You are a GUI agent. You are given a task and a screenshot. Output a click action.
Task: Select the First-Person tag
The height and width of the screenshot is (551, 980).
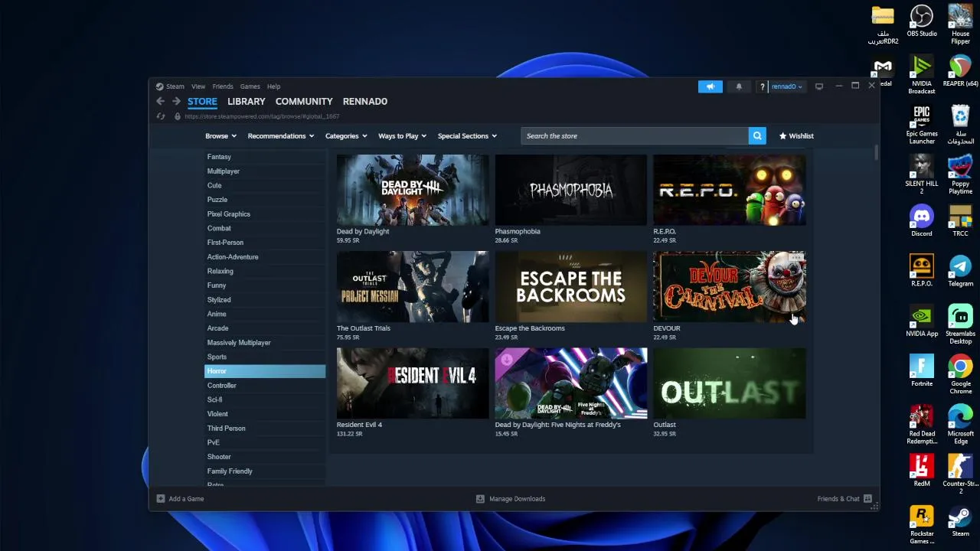(265, 243)
